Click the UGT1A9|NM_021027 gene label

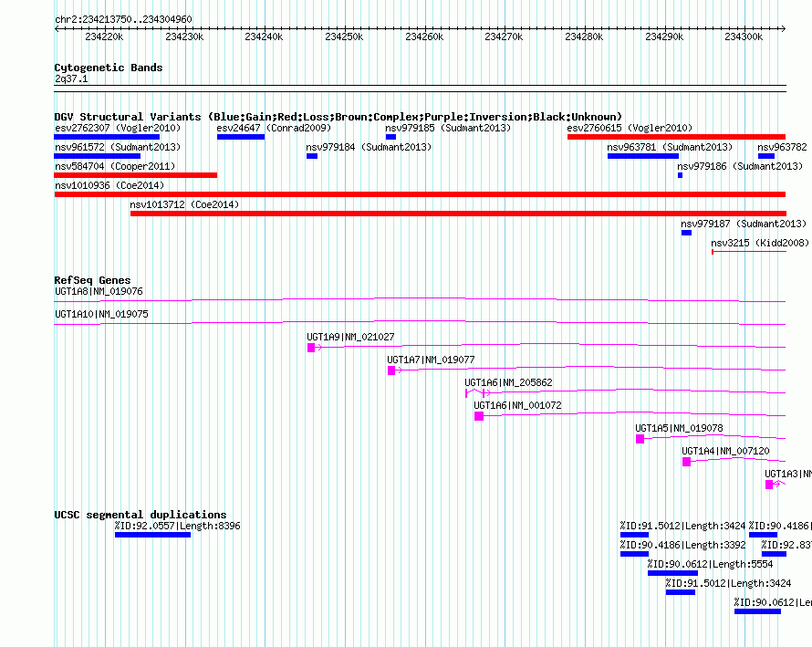pyautogui.click(x=350, y=337)
